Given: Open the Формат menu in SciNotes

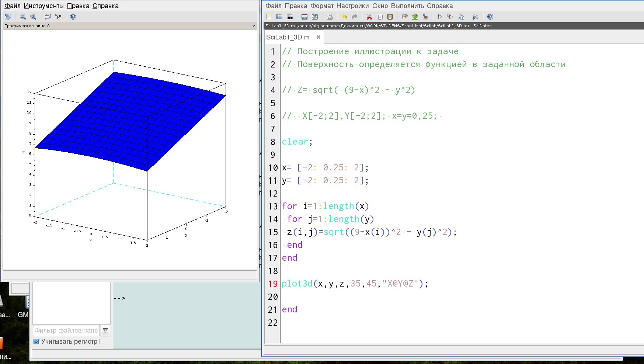Looking at the screenshot, I should 322,6.
